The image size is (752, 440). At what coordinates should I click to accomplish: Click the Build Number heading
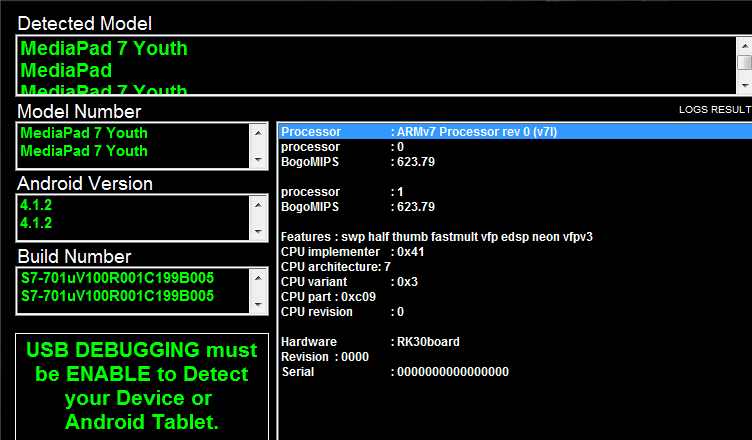[74, 257]
